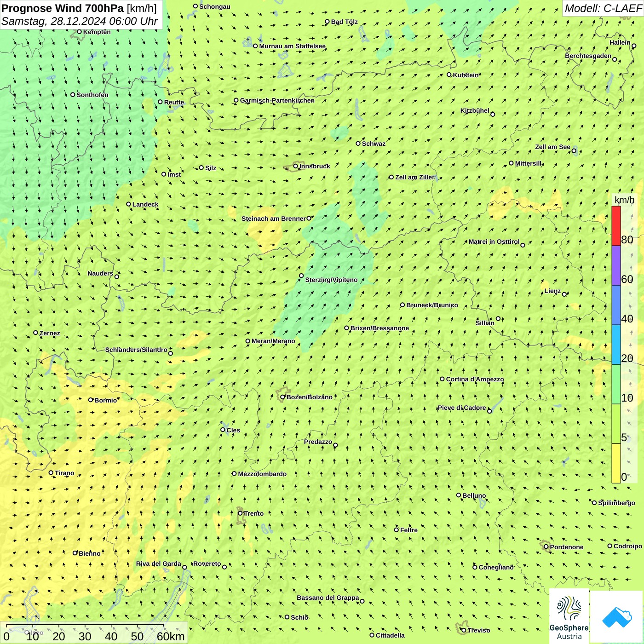Viewport: 644px width, 644px height.
Task: Click the blue cloud logo icon
Action: coord(616,617)
